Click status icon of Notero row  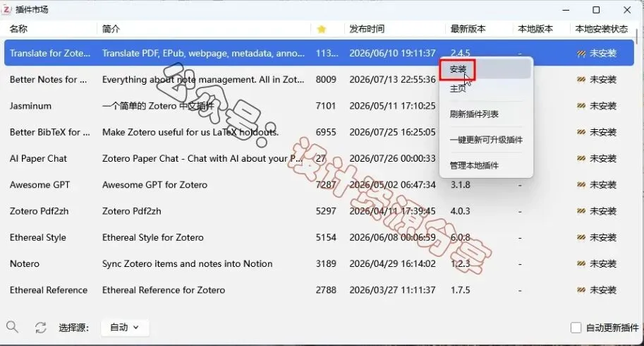(581, 263)
